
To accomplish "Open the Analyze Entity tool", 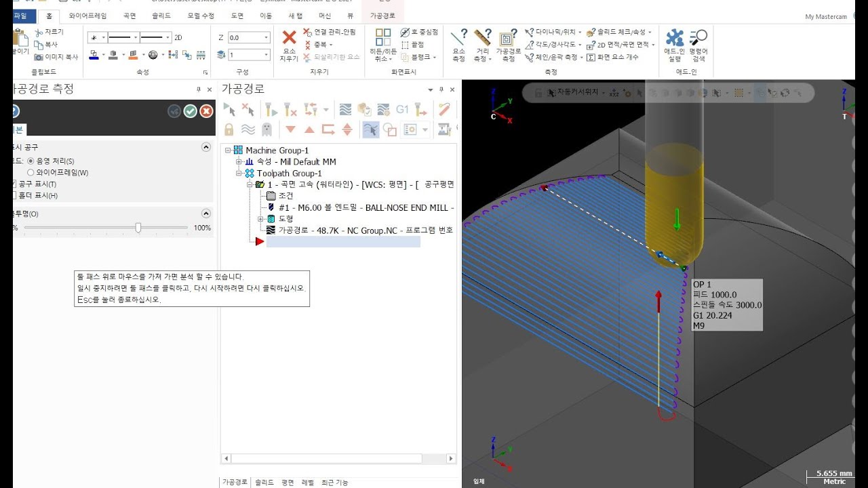I will click(x=459, y=45).
